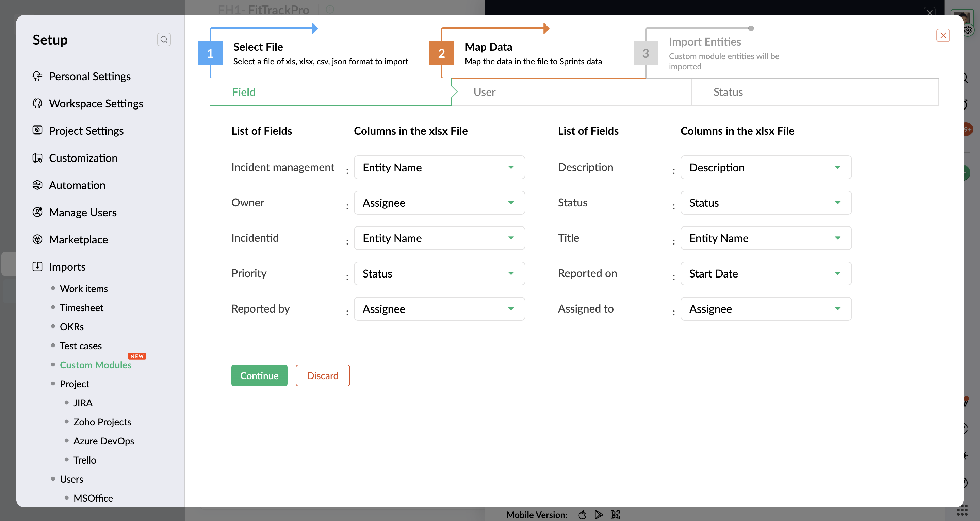
Task: Select the Select File step number
Action: [210, 53]
